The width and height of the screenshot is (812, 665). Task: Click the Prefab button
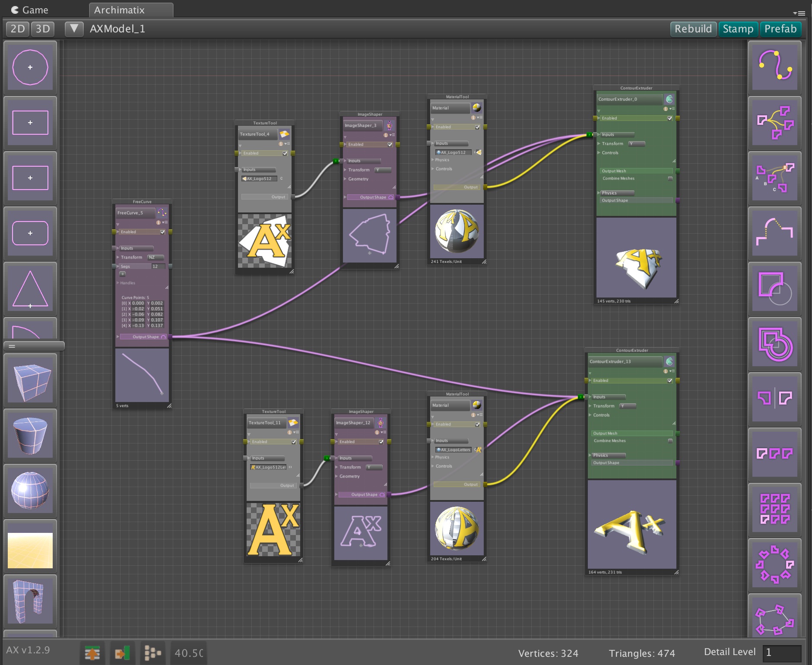pyautogui.click(x=780, y=29)
